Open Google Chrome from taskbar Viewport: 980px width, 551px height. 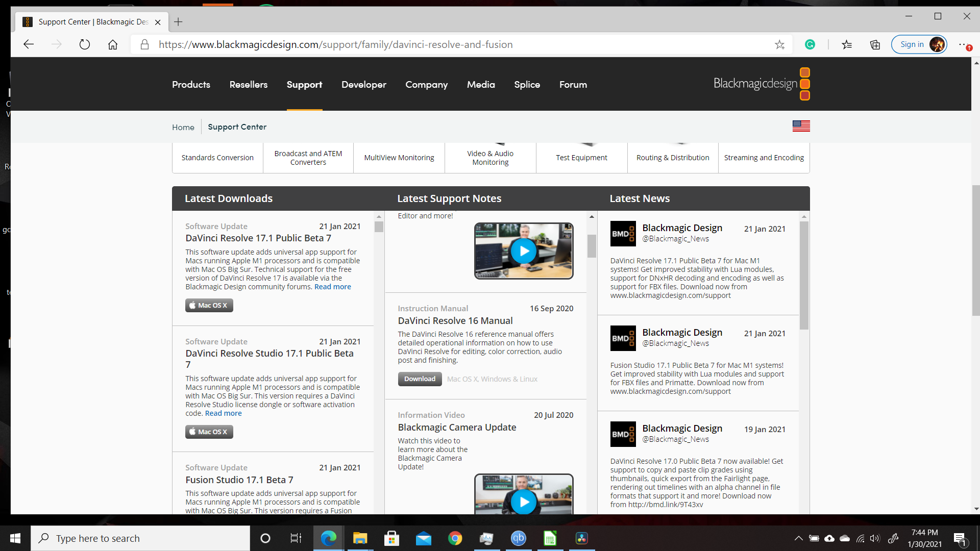coord(455,538)
